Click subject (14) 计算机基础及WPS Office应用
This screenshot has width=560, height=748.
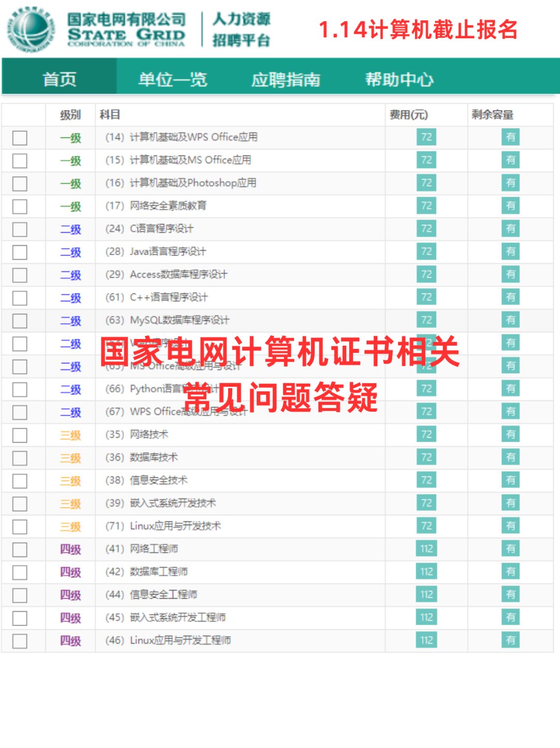[181, 137]
